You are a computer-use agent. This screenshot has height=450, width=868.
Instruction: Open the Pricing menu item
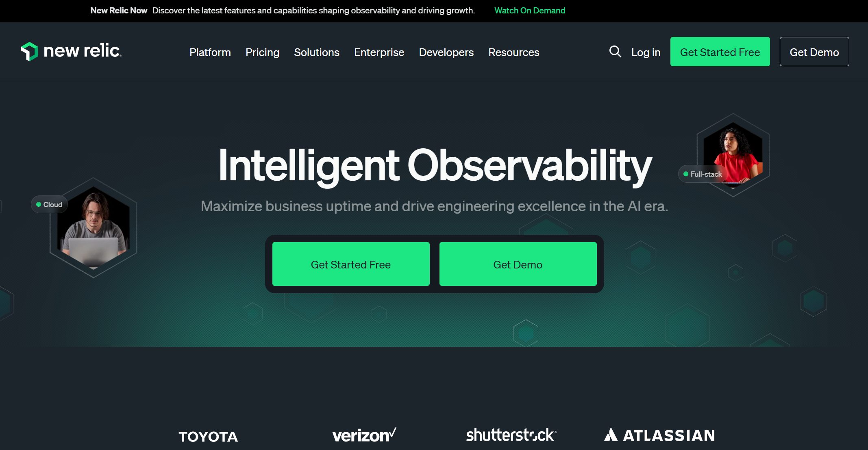tap(262, 52)
